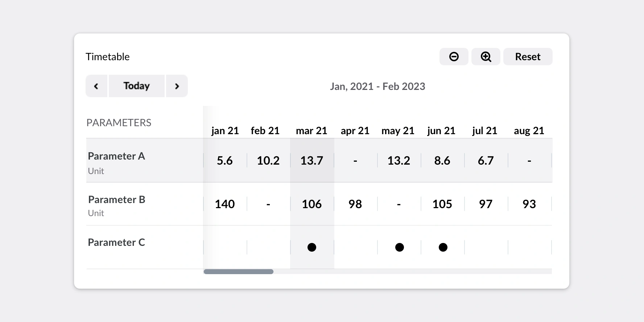
Task: Select the value 140 for Parameter B
Action: 225,204
